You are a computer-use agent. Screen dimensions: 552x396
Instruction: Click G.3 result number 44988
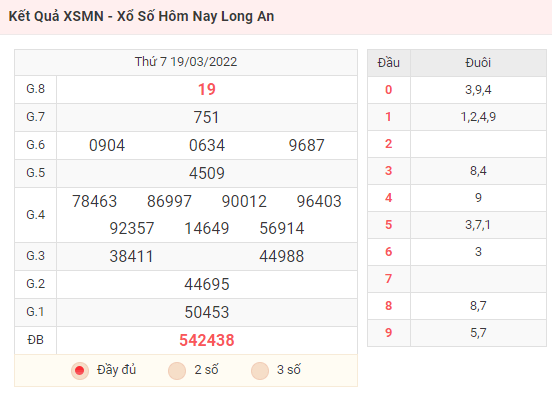coord(282,256)
